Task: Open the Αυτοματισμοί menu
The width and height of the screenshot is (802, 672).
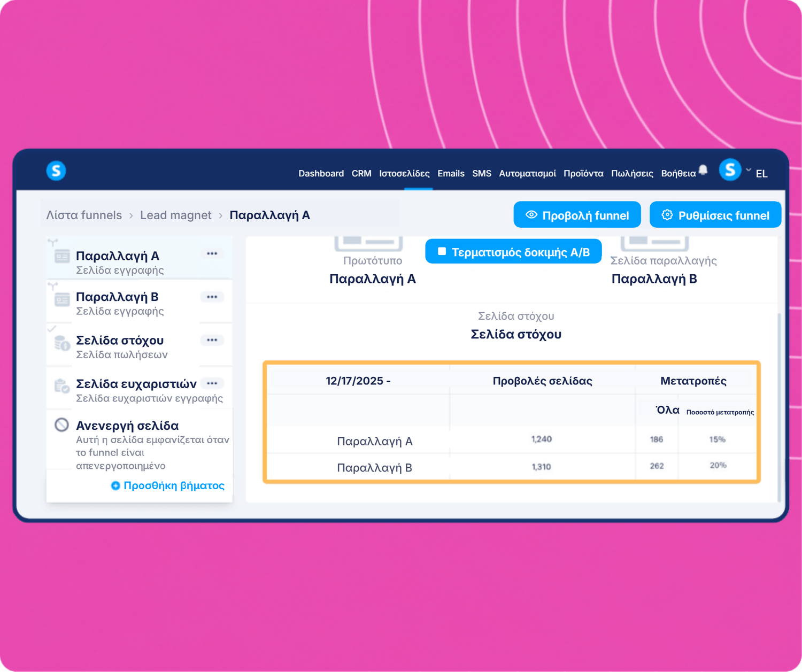Action: (x=527, y=174)
